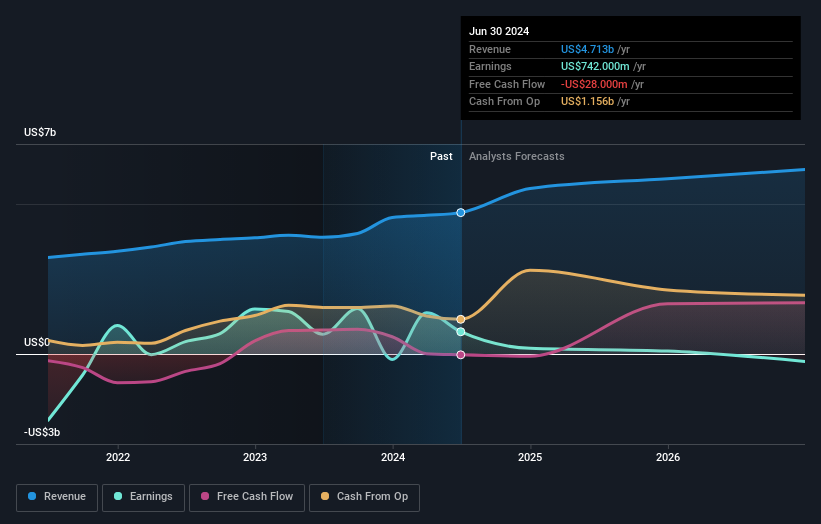This screenshot has width=821, height=524.
Task: Click the Revenue row label in tooltip
Action: click(x=490, y=49)
